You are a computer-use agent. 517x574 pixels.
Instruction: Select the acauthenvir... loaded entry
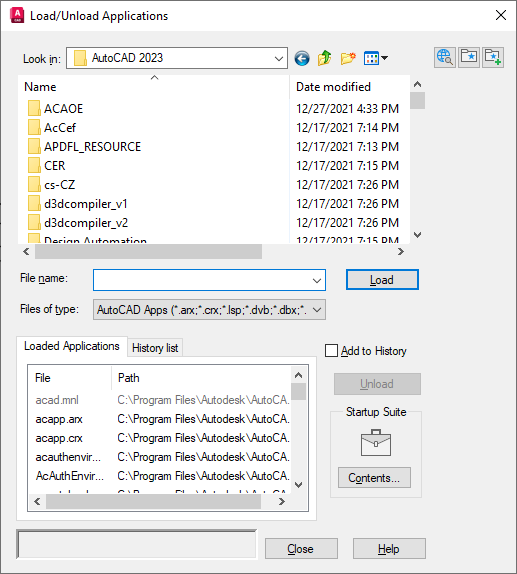click(68, 457)
